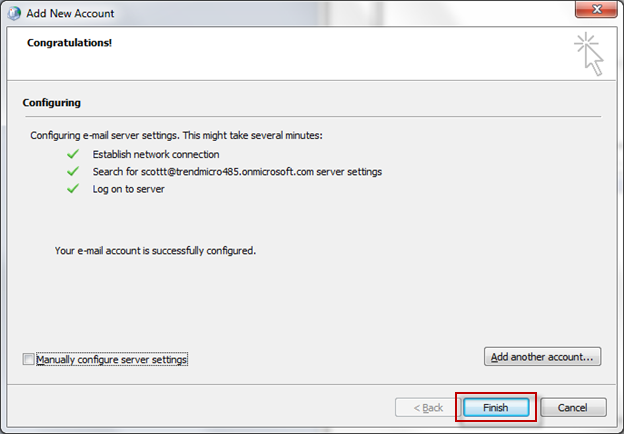Select the Establish network connection step text
Screen dimensions: 624x434
point(156,155)
